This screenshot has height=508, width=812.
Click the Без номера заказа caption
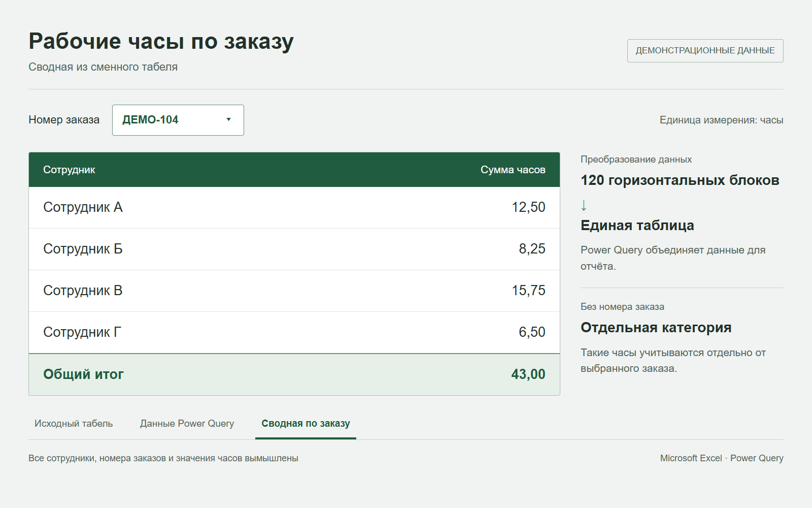pyautogui.click(x=622, y=307)
